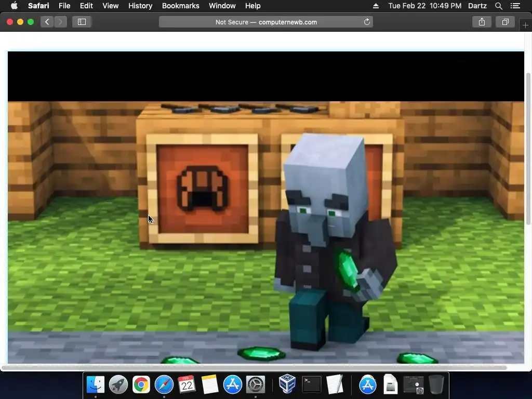Show the tab overview
This screenshot has width=532, height=399.
click(x=505, y=22)
